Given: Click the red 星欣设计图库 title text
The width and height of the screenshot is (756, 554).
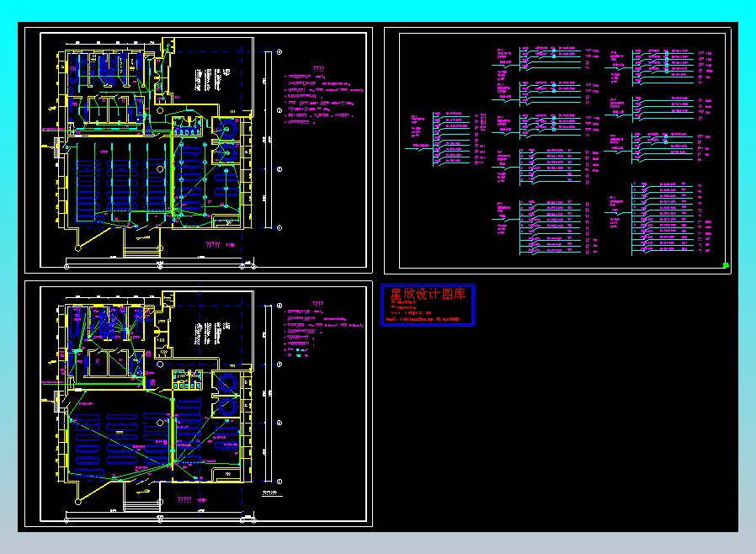Looking at the screenshot, I should click(x=428, y=294).
